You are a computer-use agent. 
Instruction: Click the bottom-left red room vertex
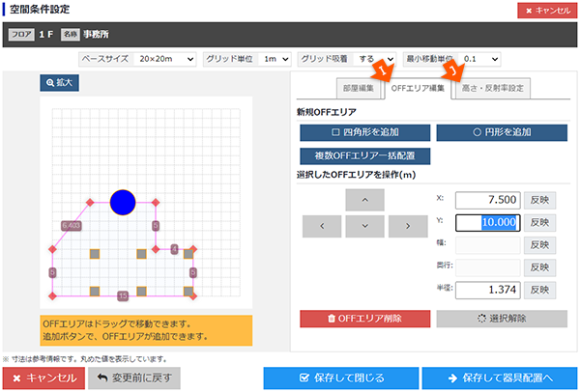point(52,296)
